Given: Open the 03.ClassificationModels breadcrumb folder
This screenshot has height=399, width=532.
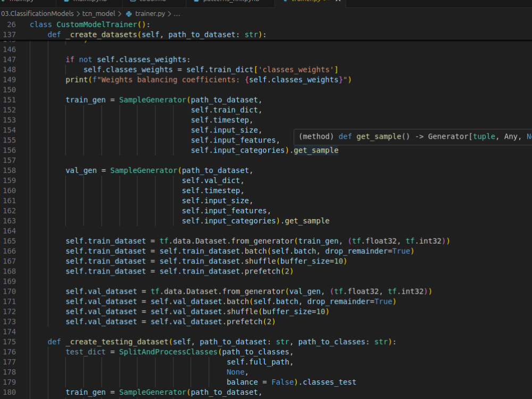Looking at the screenshot, I should (37, 14).
